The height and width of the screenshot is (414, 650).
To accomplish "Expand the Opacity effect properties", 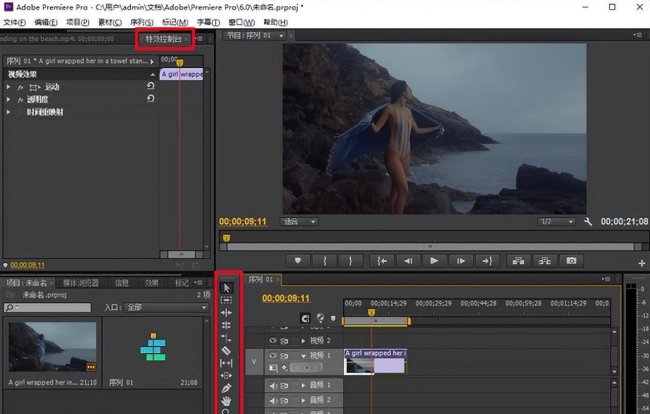I will (8, 99).
